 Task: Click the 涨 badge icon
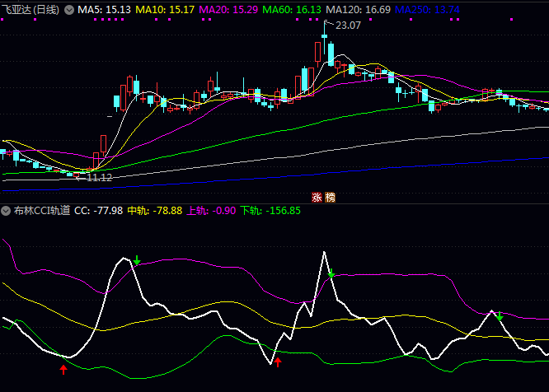[x=317, y=198]
